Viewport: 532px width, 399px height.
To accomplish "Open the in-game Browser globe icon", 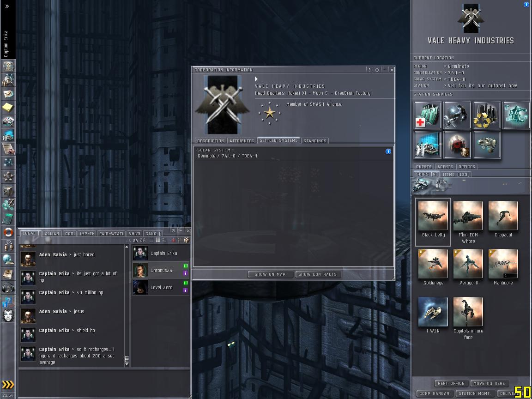I will [x=8, y=260].
